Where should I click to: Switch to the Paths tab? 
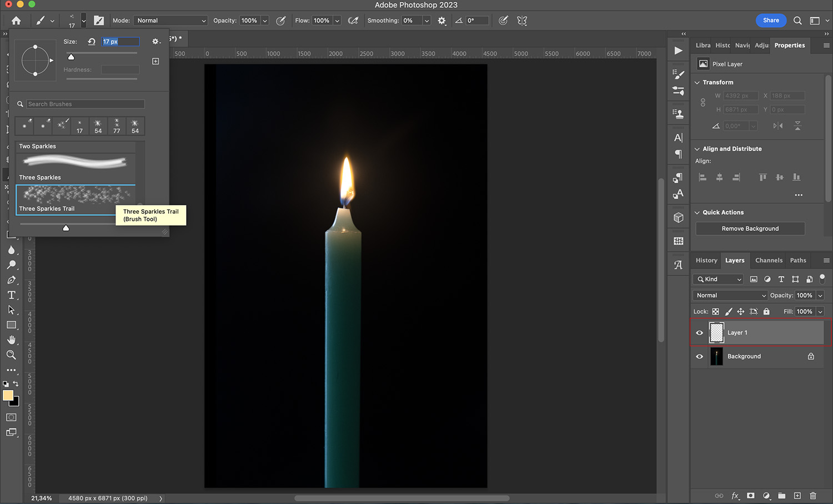click(x=798, y=260)
